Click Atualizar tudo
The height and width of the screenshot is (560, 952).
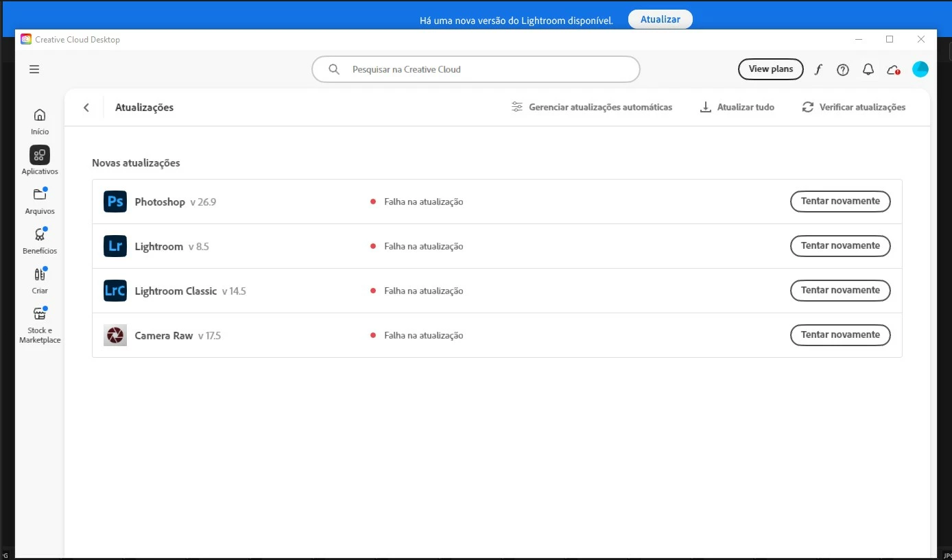[x=737, y=107]
